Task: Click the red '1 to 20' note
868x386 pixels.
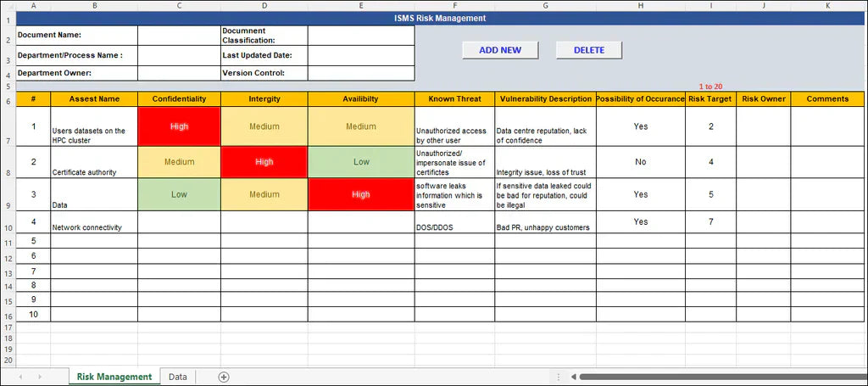Action: click(x=711, y=87)
